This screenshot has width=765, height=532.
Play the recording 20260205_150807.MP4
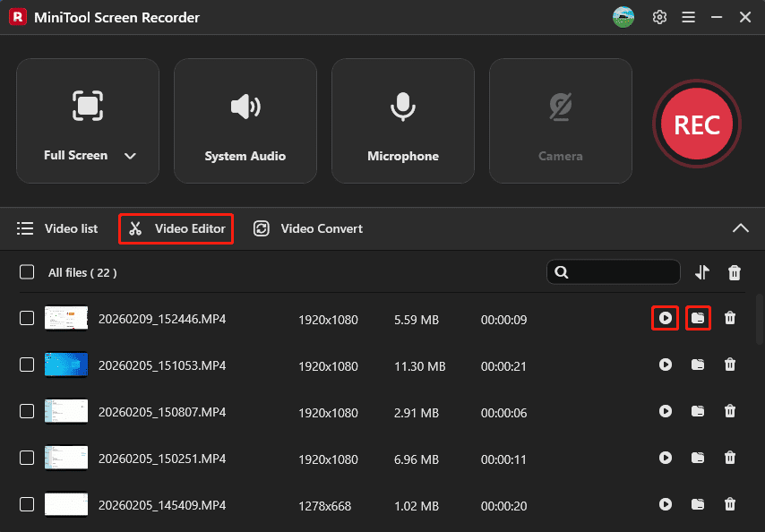coord(666,411)
